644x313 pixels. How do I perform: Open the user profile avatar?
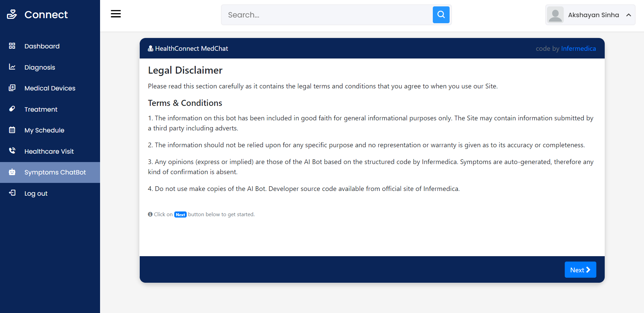pyautogui.click(x=555, y=15)
